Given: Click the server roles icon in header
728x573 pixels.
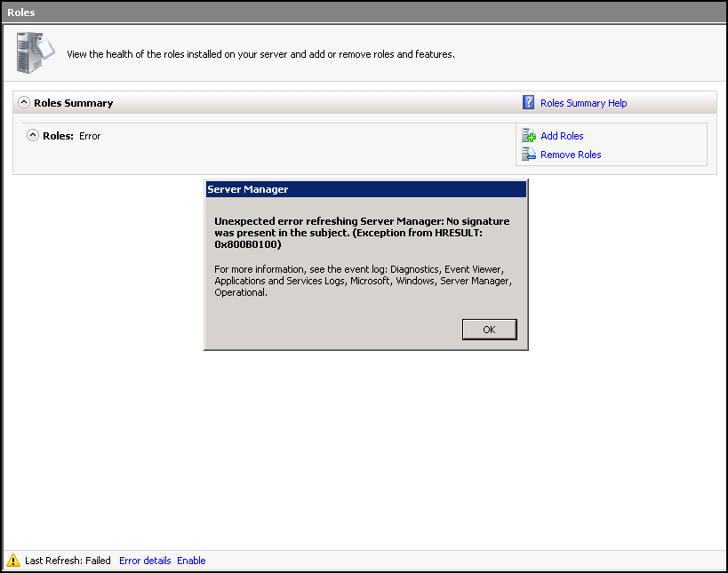Looking at the screenshot, I should [x=35, y=52].
